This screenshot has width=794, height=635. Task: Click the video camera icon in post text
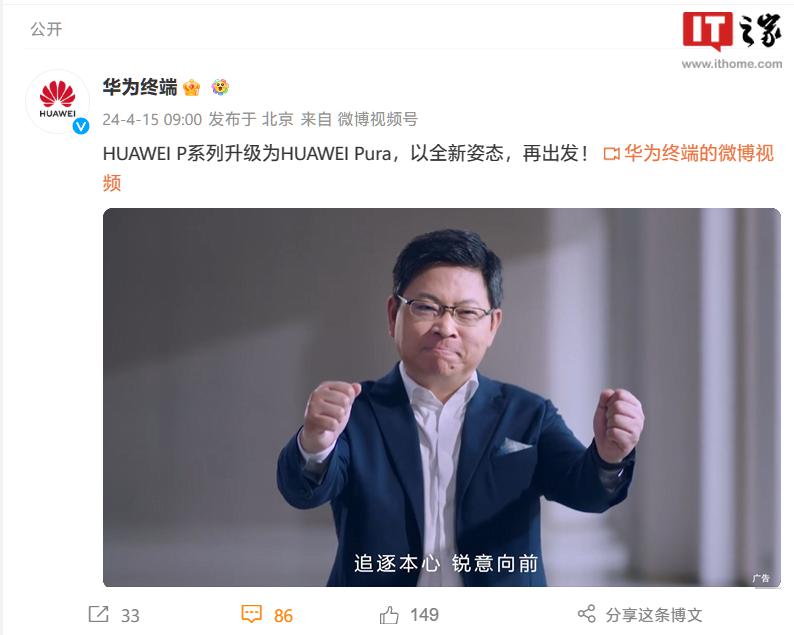point(611,153)
